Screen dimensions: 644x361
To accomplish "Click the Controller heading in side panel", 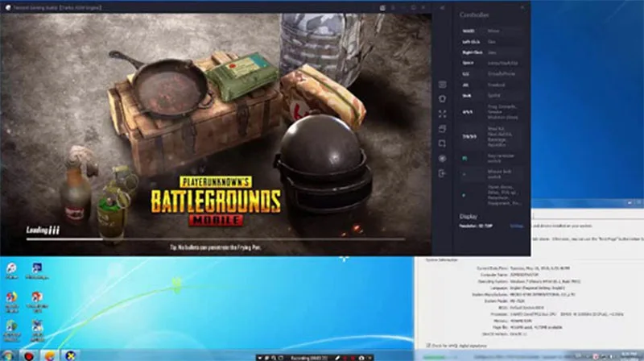I will [x=474, y=15].
